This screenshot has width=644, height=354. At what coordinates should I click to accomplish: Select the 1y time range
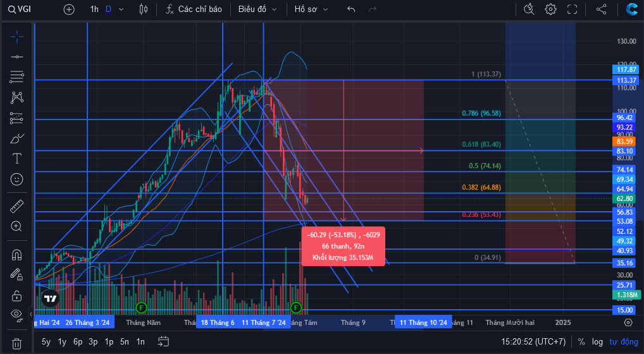click(x=62, y=342)
